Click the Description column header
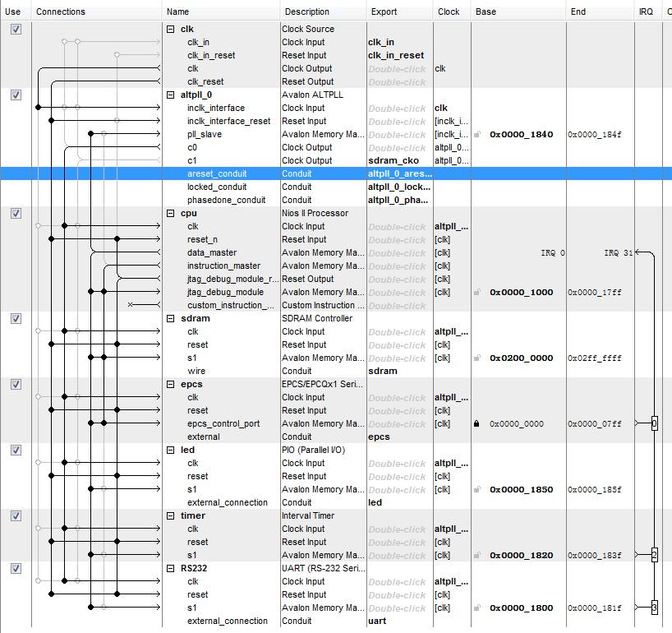This screenshot has height=633, width=672. 307,12
